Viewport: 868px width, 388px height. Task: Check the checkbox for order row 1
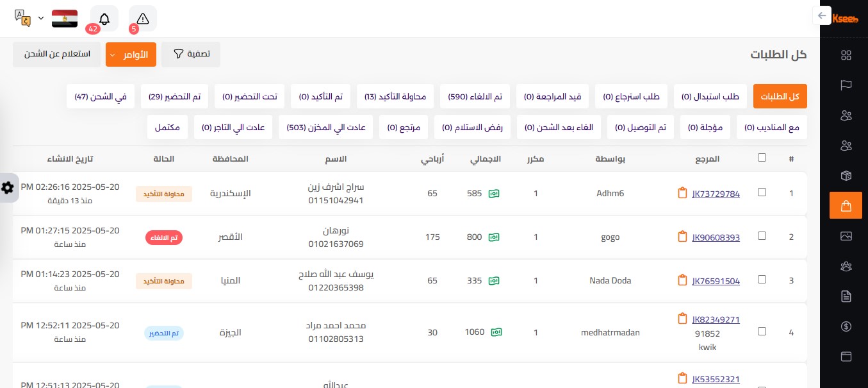tap(762, 192)
